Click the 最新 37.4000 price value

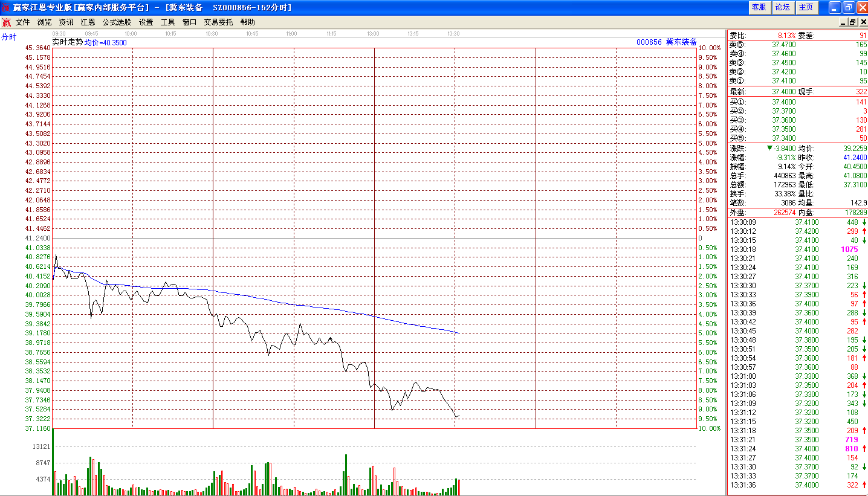pyautogui.click(x=784, y=92)
